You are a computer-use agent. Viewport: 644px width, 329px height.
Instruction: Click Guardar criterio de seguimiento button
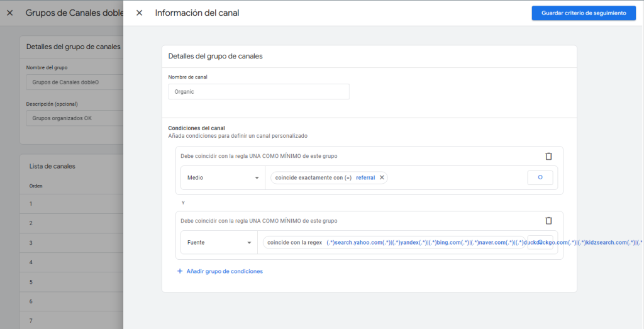pos(584,13)
